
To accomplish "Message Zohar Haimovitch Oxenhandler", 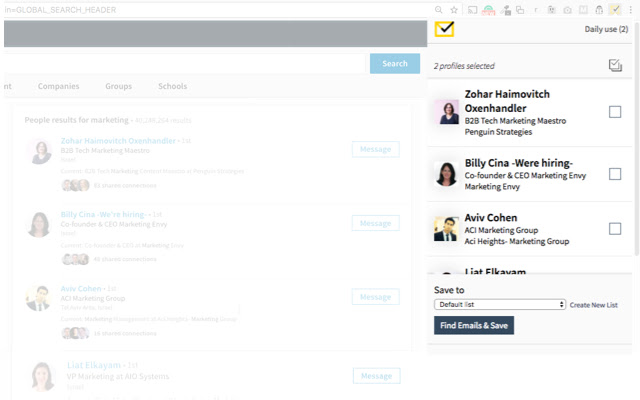I will click(376, 149).
